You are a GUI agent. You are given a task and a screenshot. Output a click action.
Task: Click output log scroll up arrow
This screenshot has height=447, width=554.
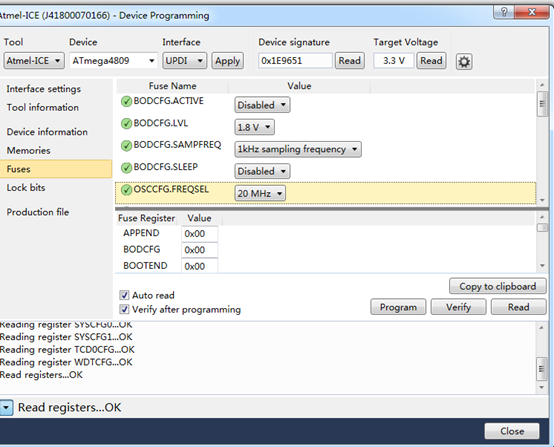(541, 328)
